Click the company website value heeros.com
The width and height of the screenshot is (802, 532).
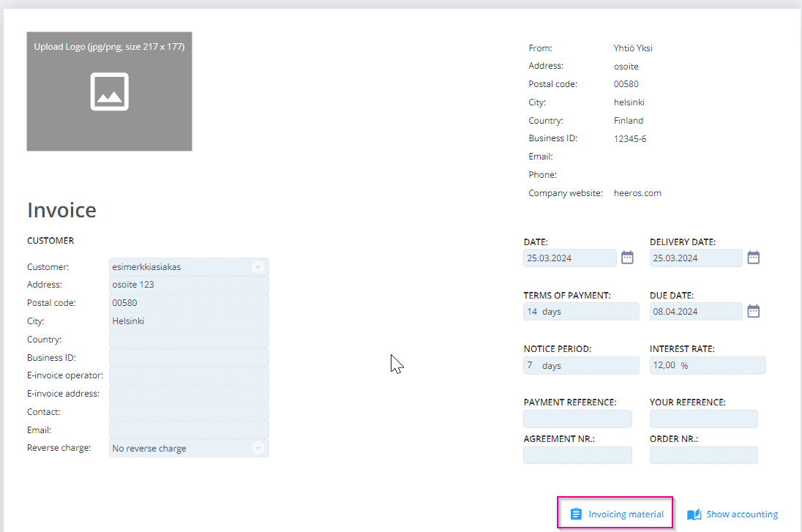(637, 193)
